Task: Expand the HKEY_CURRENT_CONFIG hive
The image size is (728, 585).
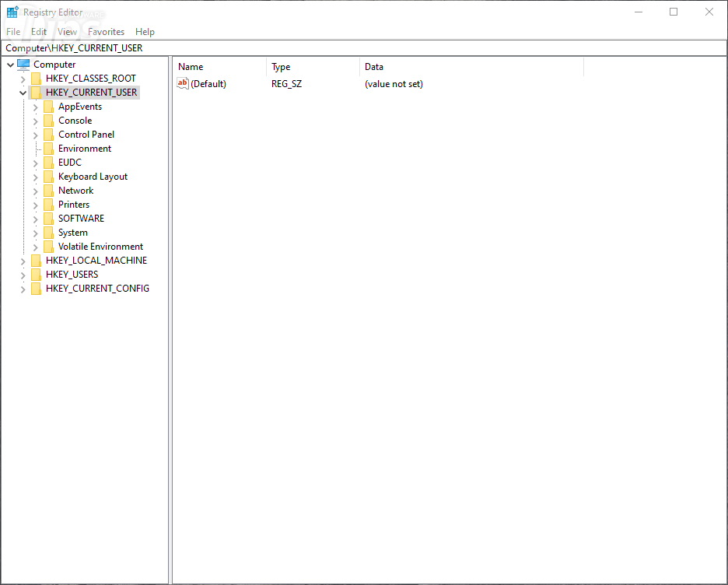Action: coord(23,289)
